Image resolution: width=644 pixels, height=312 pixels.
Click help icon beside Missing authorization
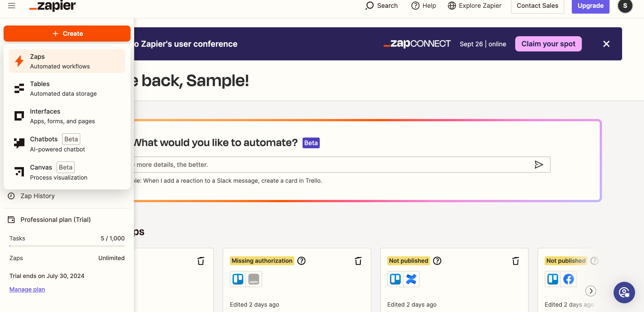[301, 261]
